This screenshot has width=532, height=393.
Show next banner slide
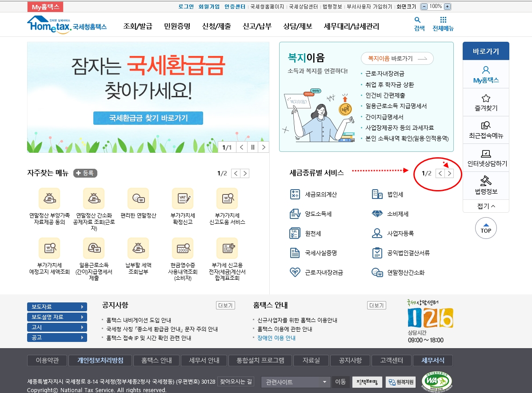pyautogui.click(x=264, y=147)
